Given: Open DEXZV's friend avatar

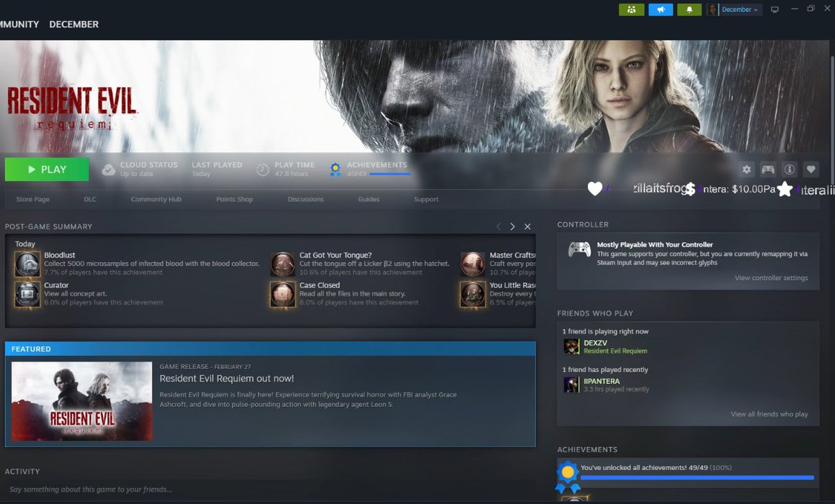Looking at the screenshot, I should 571,346.
